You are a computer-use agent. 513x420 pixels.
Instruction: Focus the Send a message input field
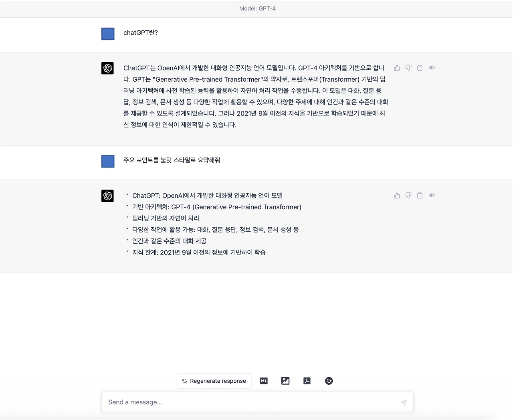[x=257, y=402]
